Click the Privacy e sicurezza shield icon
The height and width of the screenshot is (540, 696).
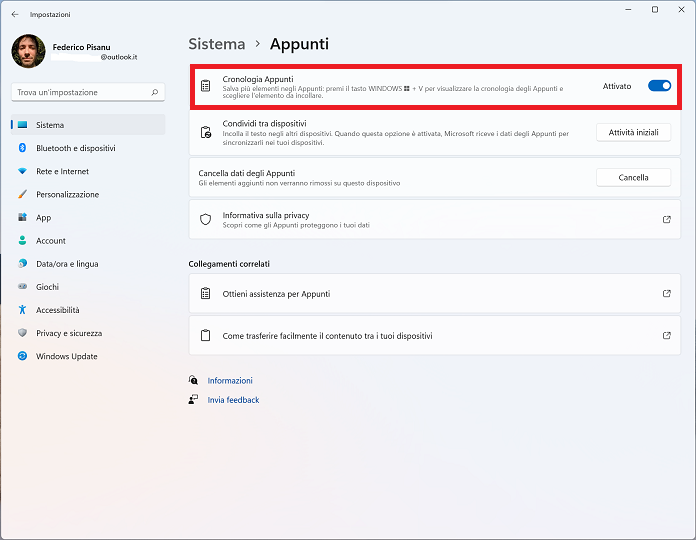pos(22,333)
